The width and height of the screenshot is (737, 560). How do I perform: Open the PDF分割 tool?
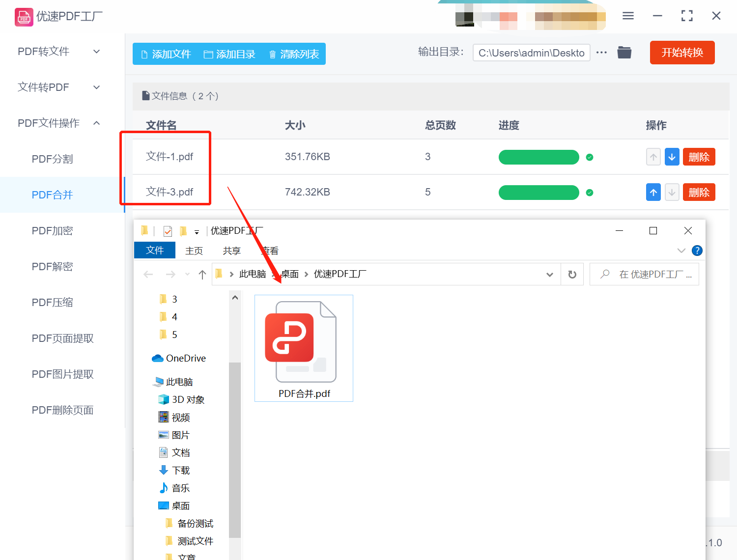click(x=52, y=159)
